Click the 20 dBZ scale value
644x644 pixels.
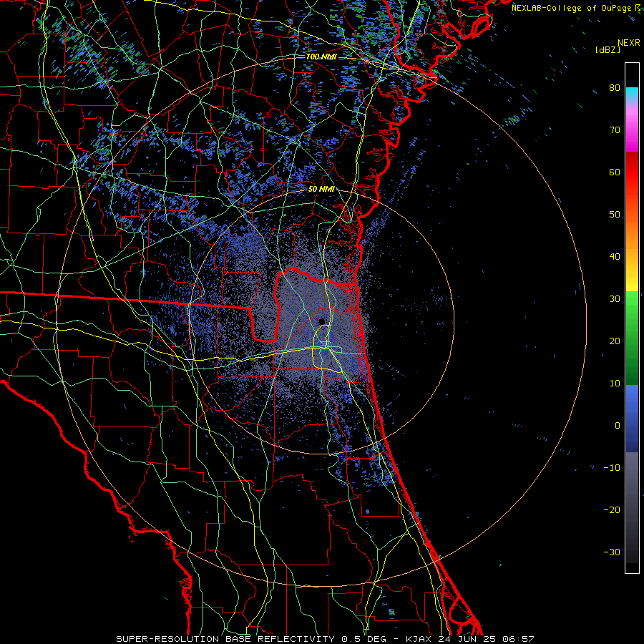(615, 341)
